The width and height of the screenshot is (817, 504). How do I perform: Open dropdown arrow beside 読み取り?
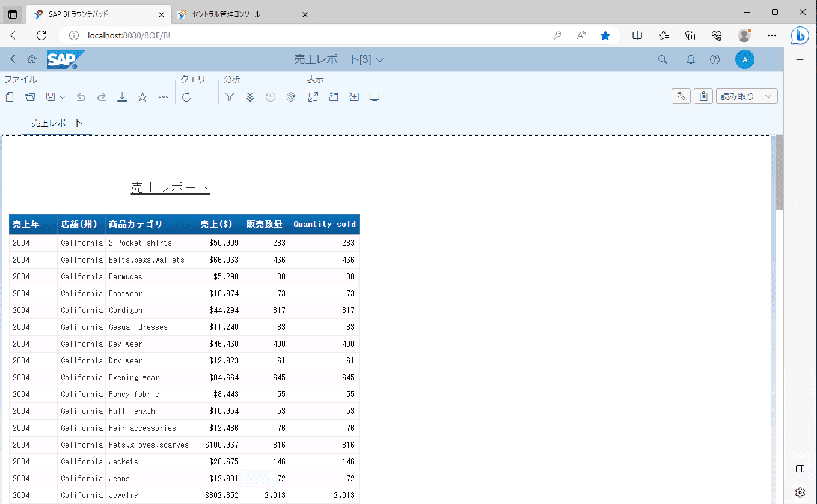[x=768, y=96]
